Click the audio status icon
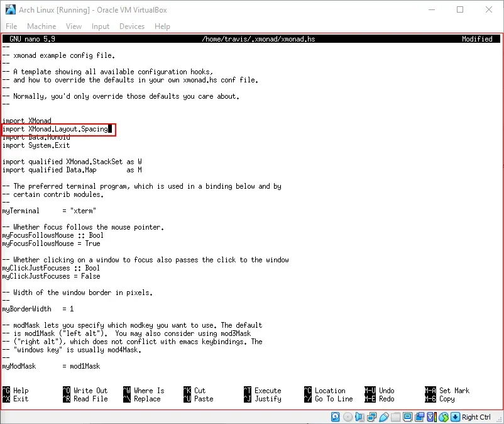Screen dimensions: 504x424 click(360, 416)
